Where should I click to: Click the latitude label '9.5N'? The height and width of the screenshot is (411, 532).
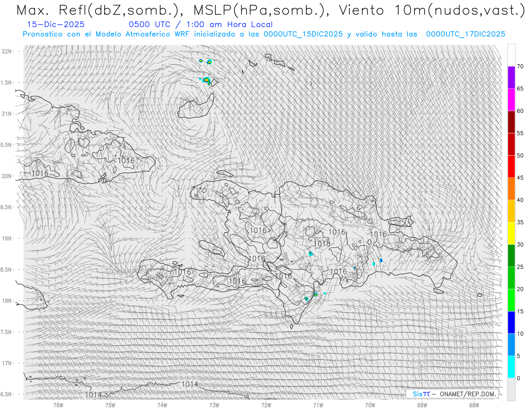[6, 207]
